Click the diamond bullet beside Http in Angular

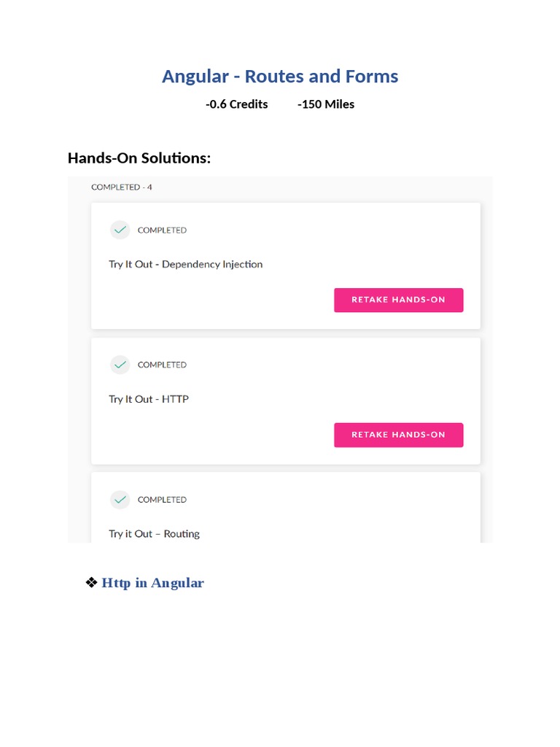point(91,582)
